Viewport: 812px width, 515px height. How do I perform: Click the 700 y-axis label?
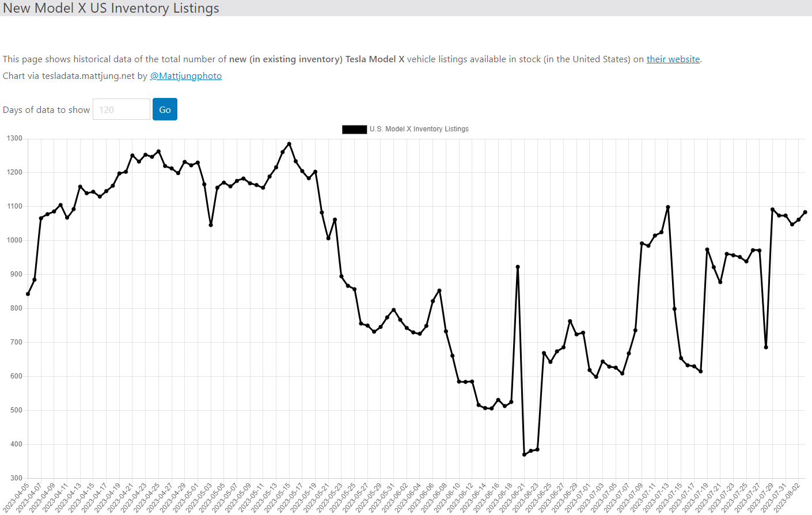tap(17, 342)
